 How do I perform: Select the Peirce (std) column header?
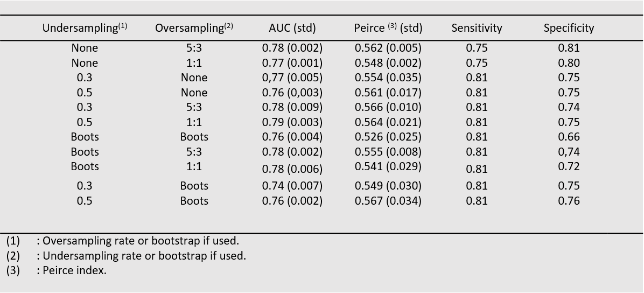tap(388, 28)
